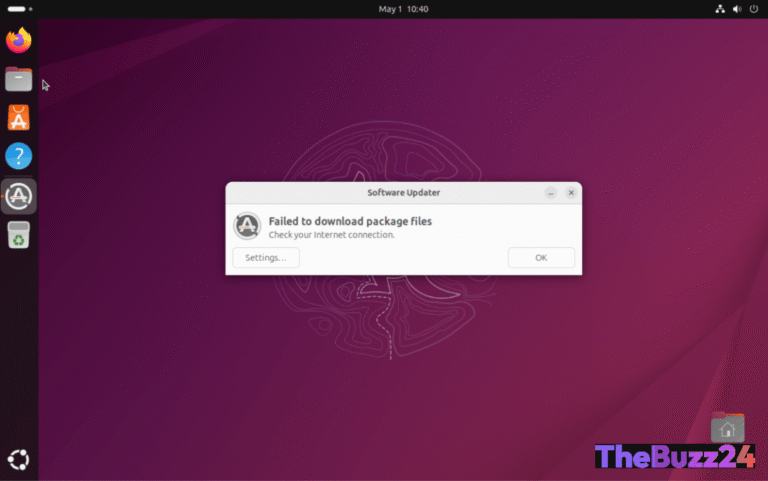This screenshot has width=768, height=481.
Task: Confirm the error with OK button
Action: [541, 258]
